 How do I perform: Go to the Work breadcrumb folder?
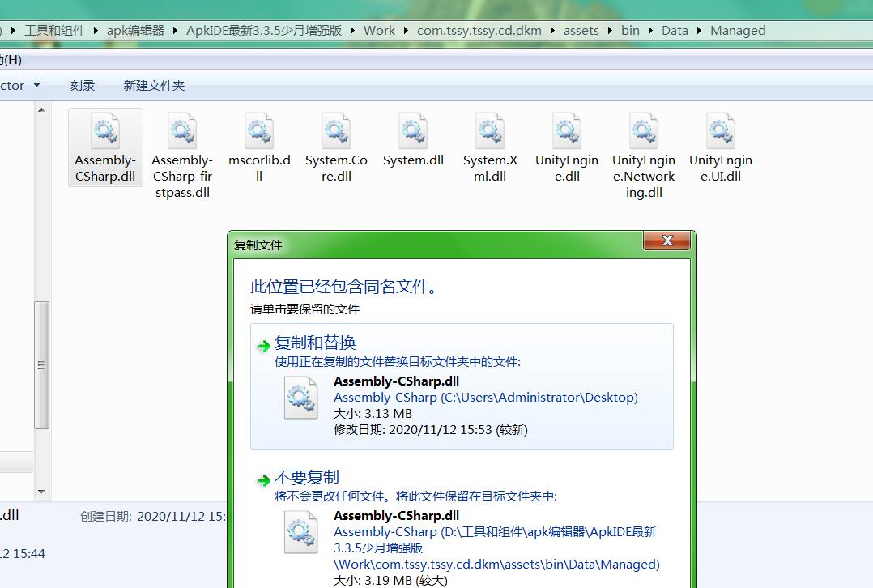tap(379, 31)
